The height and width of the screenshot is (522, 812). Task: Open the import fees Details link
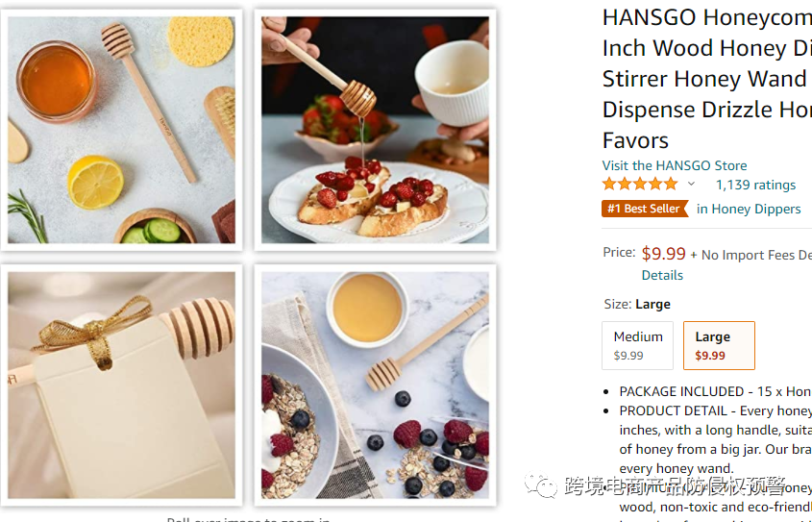tap(662, 275)
